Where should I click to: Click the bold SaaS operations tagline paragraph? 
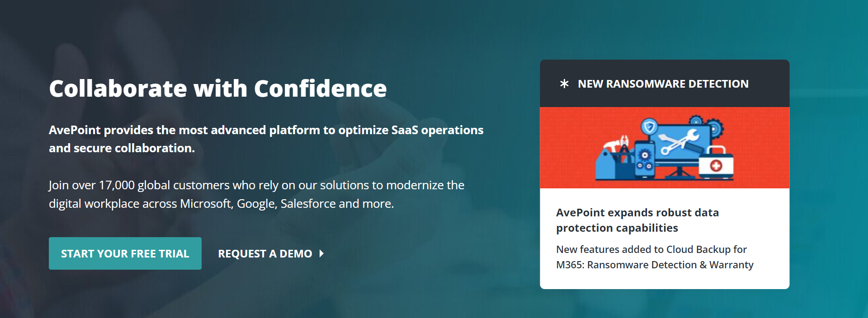coord(266,139)
